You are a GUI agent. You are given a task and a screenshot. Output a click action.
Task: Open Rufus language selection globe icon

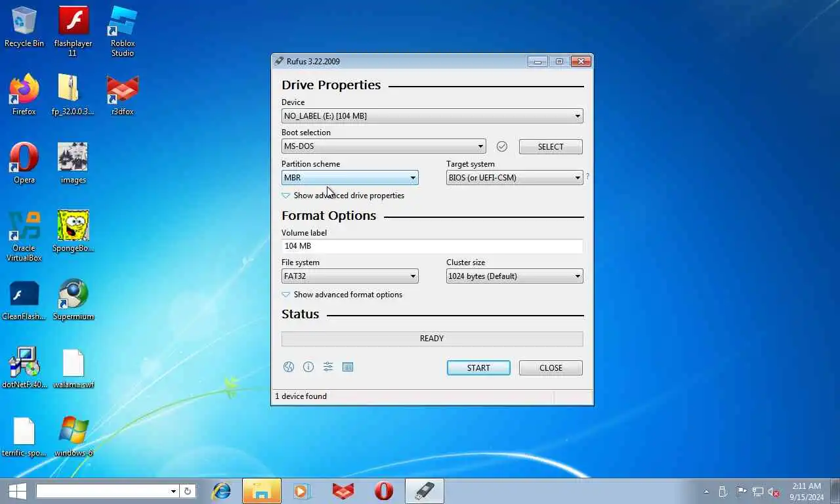(289, 367)
